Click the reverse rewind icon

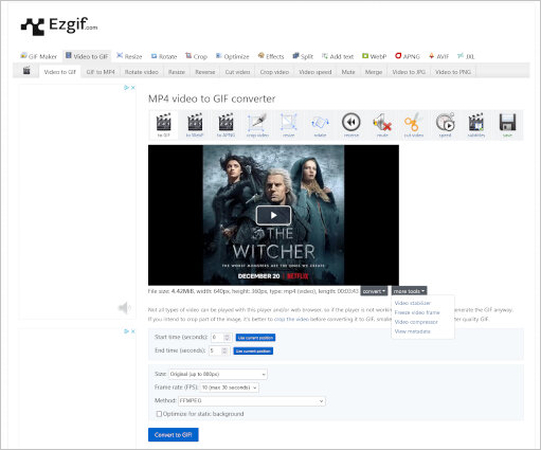351,125
